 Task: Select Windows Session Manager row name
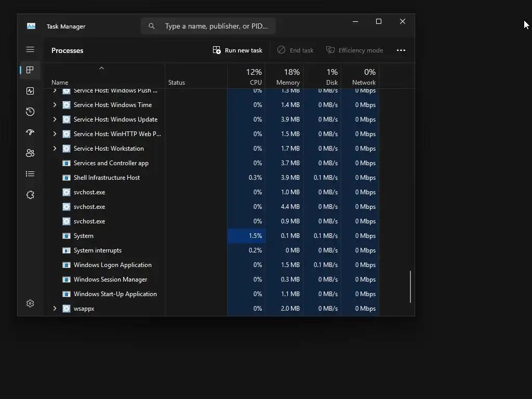pos(110,280)
